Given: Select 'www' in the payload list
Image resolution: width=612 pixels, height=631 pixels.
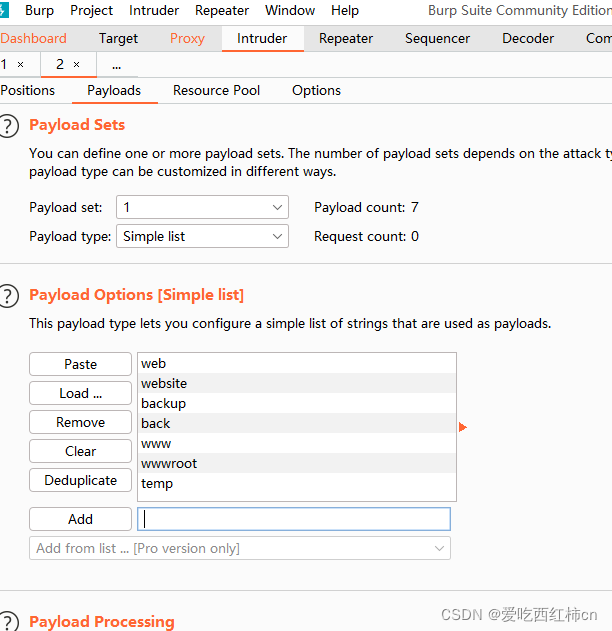Looking at the screenshot, I should click(x=297, y=443).
